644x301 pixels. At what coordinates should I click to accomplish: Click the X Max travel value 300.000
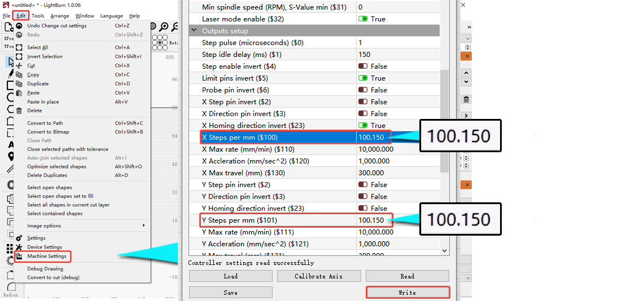371,173
